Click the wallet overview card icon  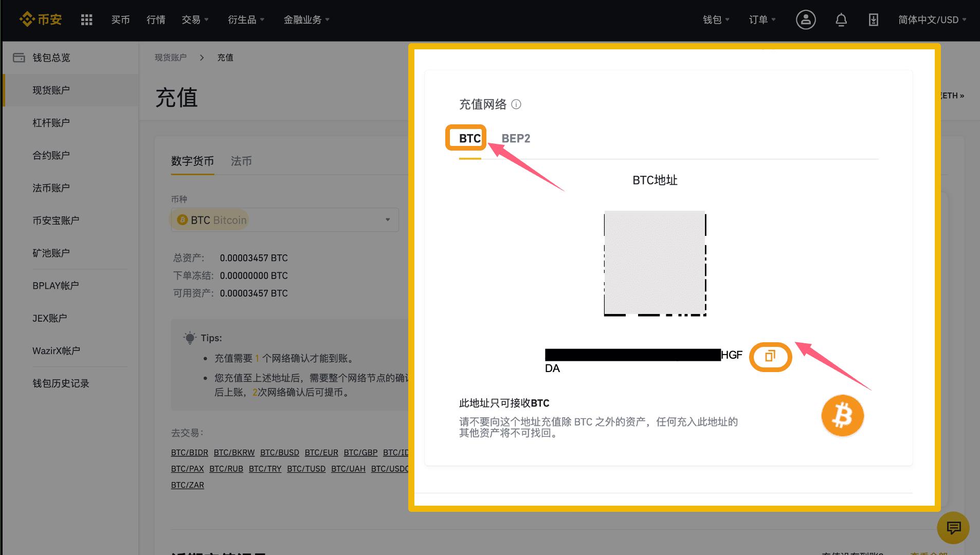coord(19,58)
